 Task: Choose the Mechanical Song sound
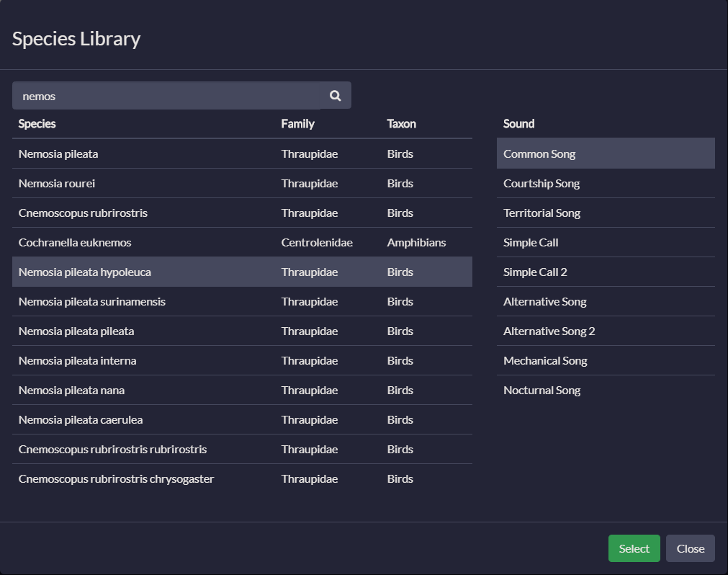[606, 360]
